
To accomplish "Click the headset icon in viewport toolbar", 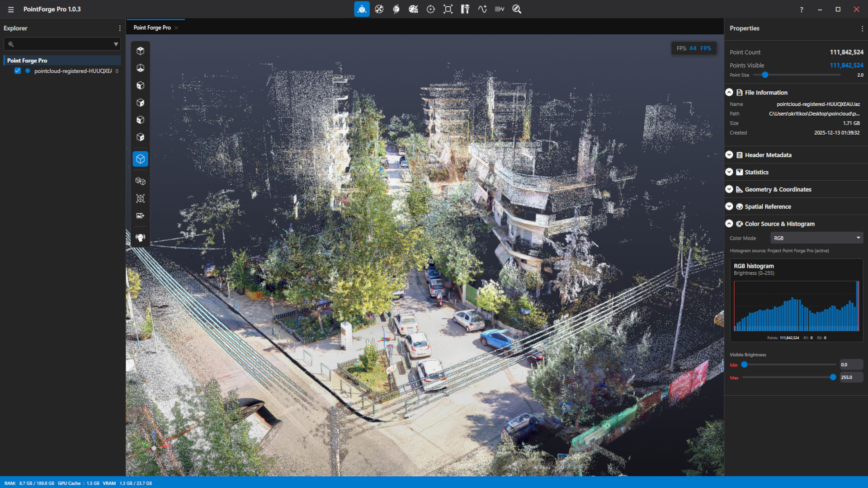I will click(141, 238).
